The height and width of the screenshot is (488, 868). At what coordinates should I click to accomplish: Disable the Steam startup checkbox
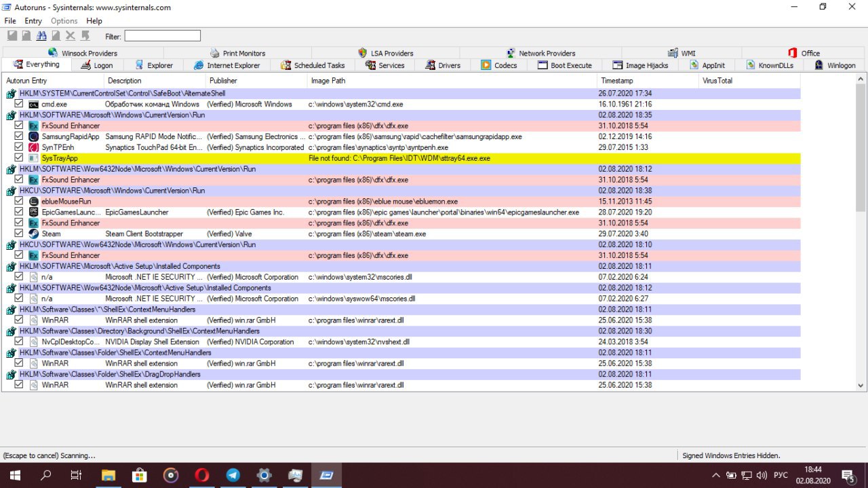(x=19, y=233)
